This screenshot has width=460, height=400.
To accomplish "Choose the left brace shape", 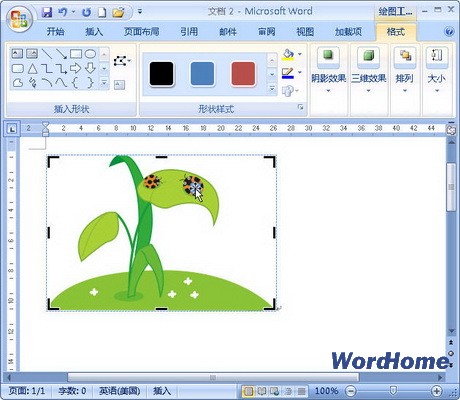I will click(76, 82).
